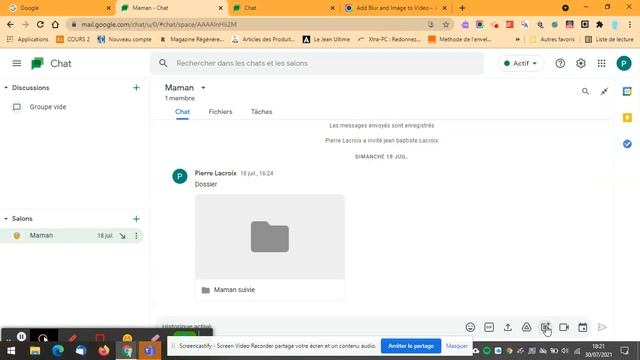Open the Tasks side panel icon
The width and height of the screenshot is (640, 360).
point(627,144)
